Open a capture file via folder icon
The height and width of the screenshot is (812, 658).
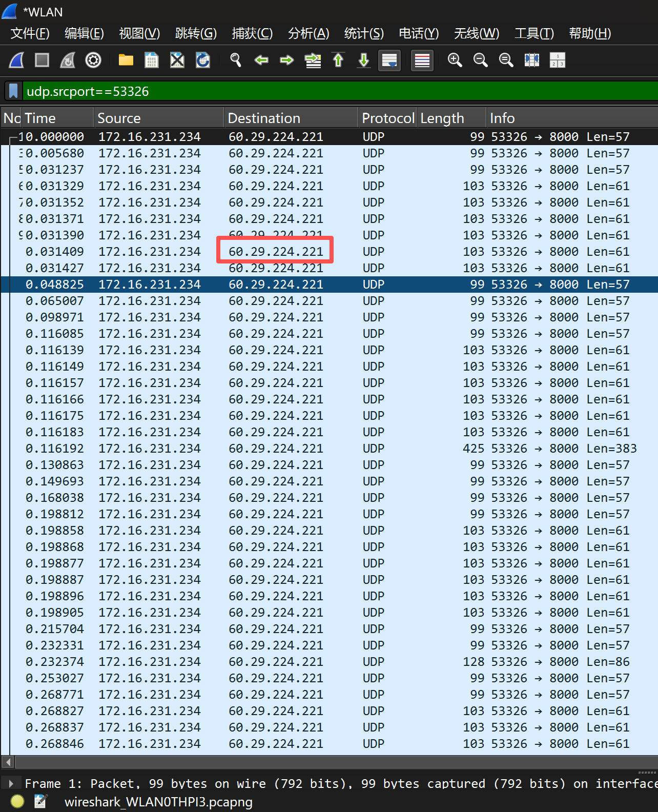point(126,60)
